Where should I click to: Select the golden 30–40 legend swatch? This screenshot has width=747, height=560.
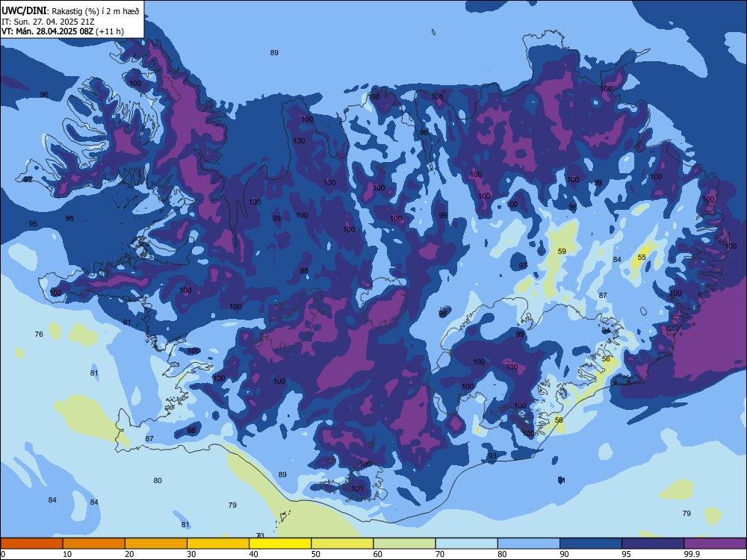(x=218, y=544)
